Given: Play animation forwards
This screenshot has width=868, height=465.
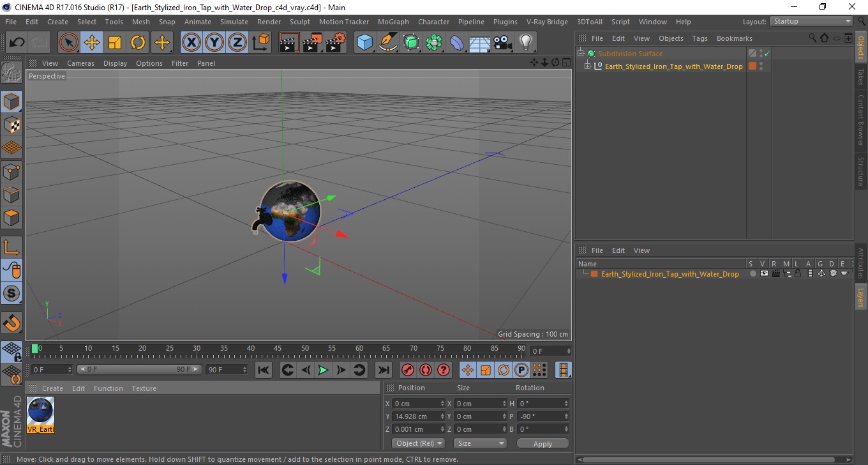Looking at the screenshot, I should pos(323,370).
